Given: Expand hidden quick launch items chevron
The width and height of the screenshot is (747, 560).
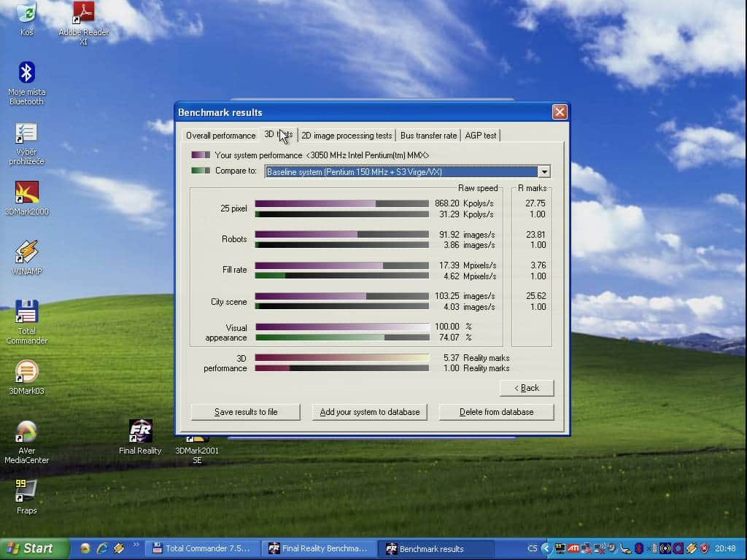Looking at the screenshot, I should (x=136, y=545).
